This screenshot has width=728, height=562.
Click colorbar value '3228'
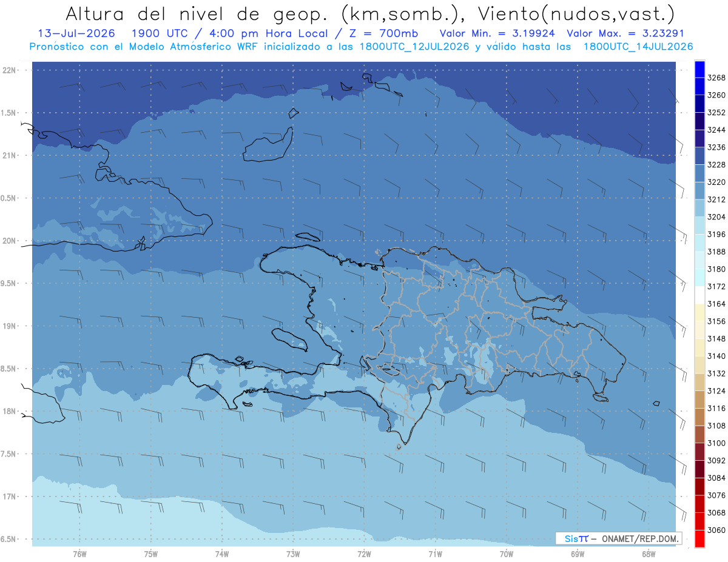pos(716,164)
